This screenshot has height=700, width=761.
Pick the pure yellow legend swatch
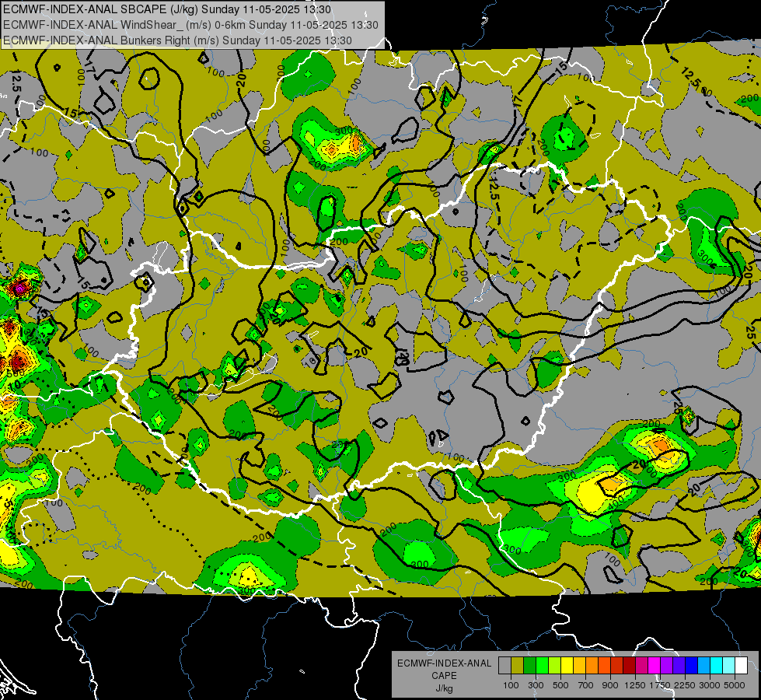click(x=567, y=666)
